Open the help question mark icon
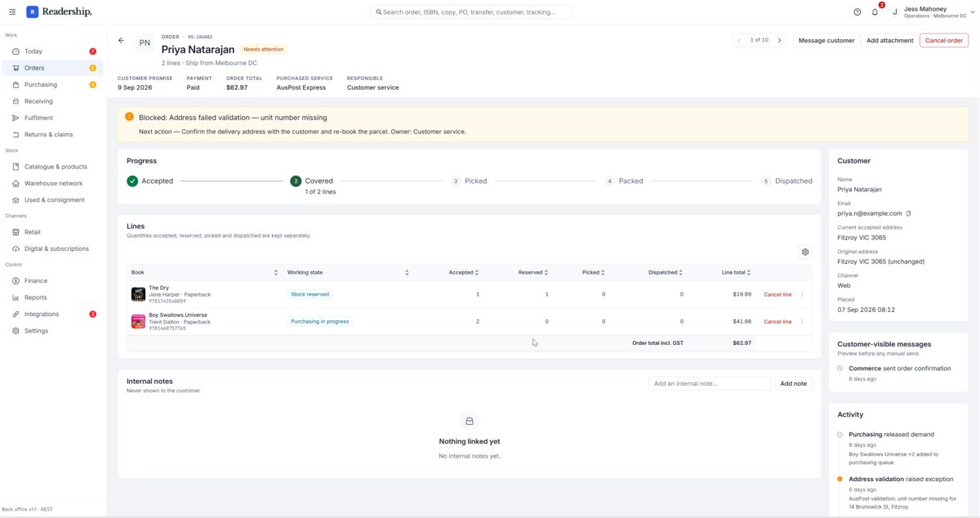The width and height of the screenshot is (980, 518). tap(857, 12)
